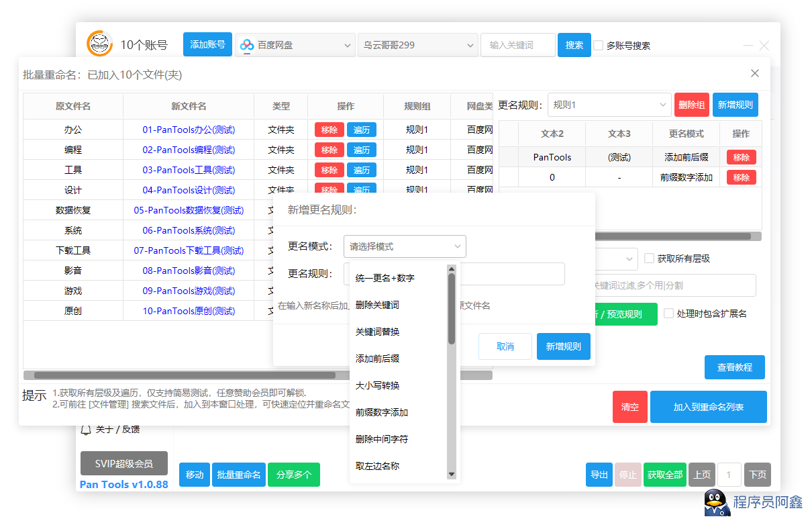812x523 pixels.
Task: Remove the 办公 row with 移除
Action: click(329, 130)
